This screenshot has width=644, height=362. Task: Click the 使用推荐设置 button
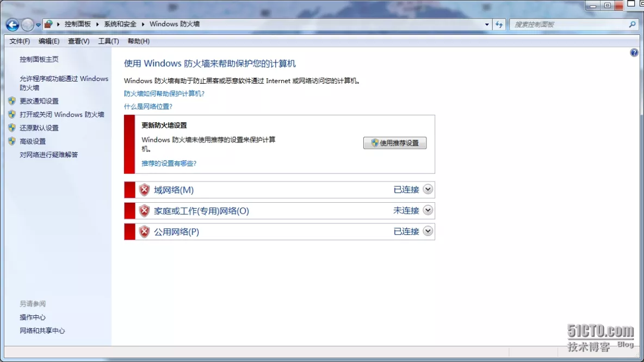tap(395, 143)
